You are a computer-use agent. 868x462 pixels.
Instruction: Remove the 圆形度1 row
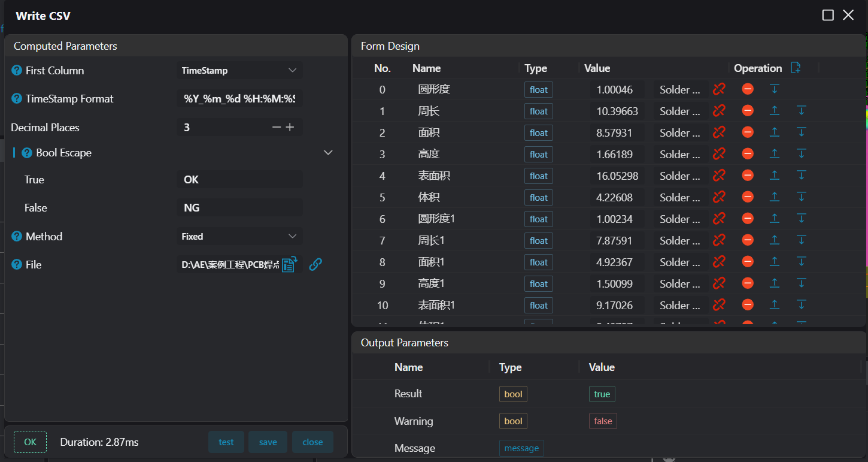748,219
